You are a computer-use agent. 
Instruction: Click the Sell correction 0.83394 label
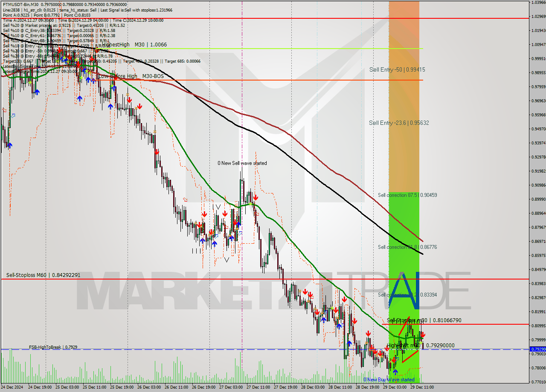tap(407, 295)
